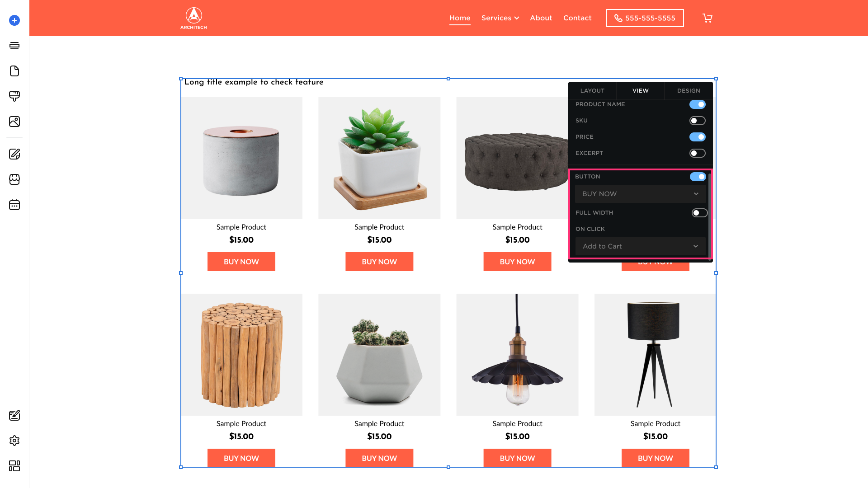Click the blue plus add element icon
Image resolution: width=868 pixels, height=488 pixels.
(x=14, y=20)
